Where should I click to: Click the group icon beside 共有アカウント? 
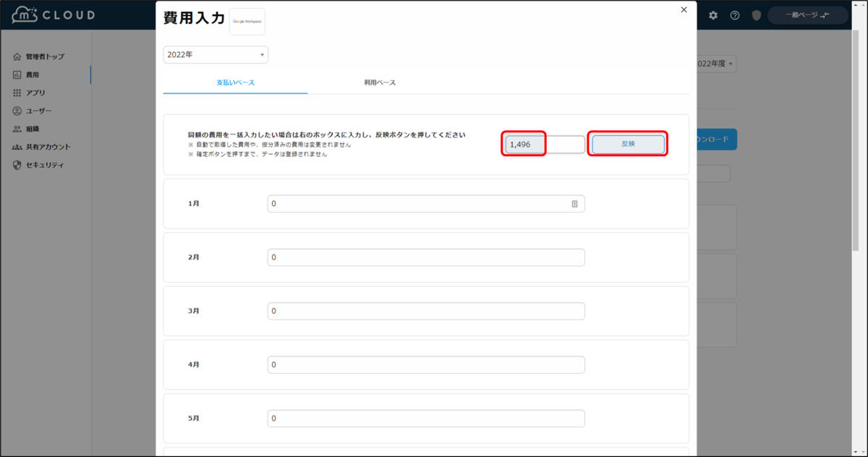coord(17,147)
